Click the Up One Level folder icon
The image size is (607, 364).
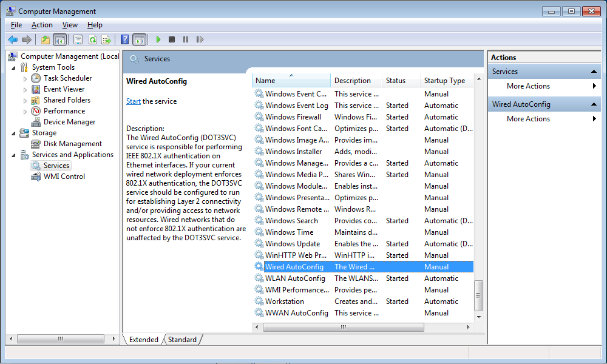46,39
